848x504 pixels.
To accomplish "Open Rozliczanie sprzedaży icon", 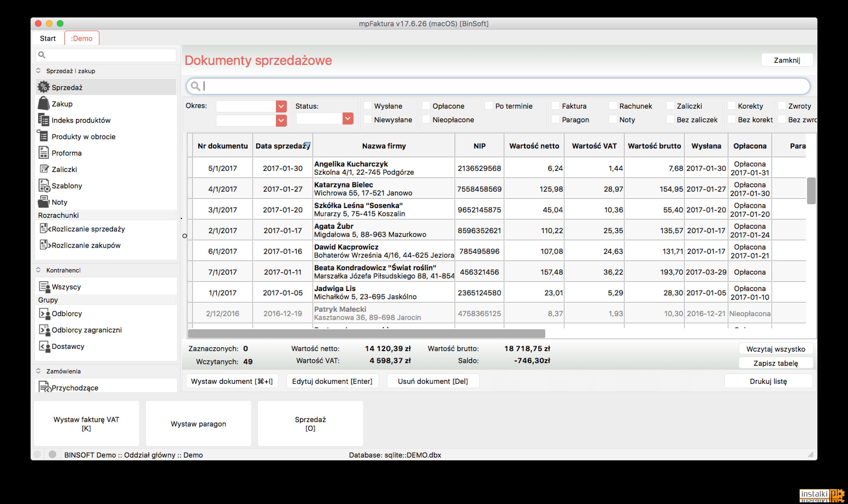I will coord(45,229).
